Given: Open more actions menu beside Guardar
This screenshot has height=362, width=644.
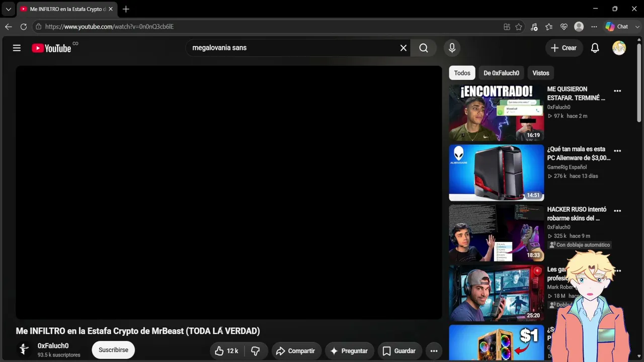Looking at the screenshot, I should click(x=434, y=351).
